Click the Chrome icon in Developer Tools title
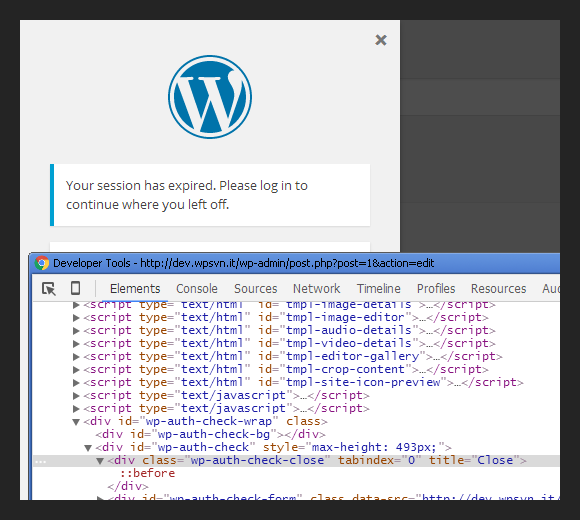 42,263
